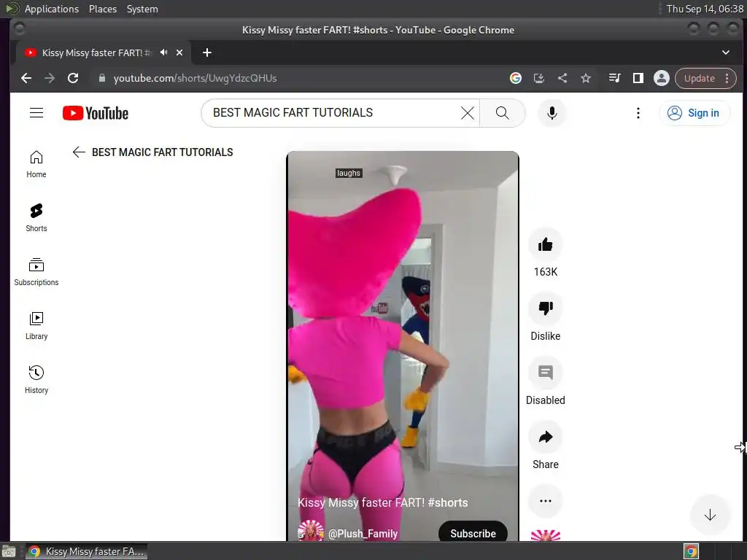
Task: Go to next short with down arrow
Action: pyautogui.click(x=710, y=515)
